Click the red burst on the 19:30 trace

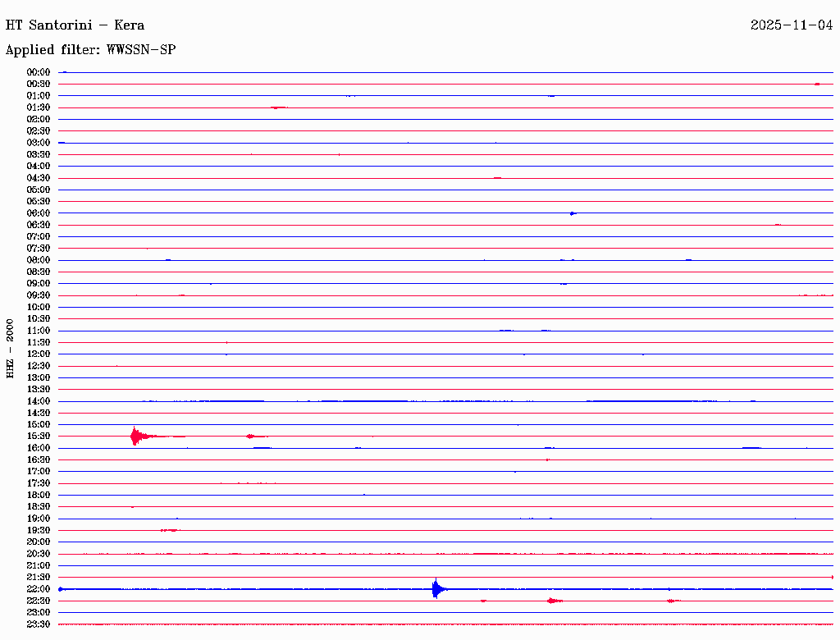click(171, 530)
